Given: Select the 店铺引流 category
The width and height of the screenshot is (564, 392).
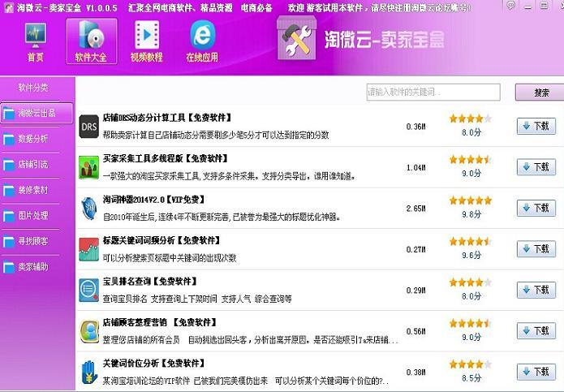Looking at the screenshot, I should coord(31,165).
